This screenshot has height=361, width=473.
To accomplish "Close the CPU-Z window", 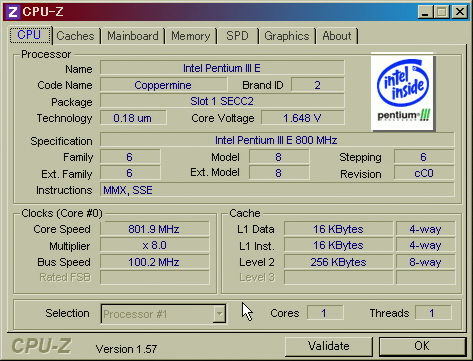I will click(460, 12).
